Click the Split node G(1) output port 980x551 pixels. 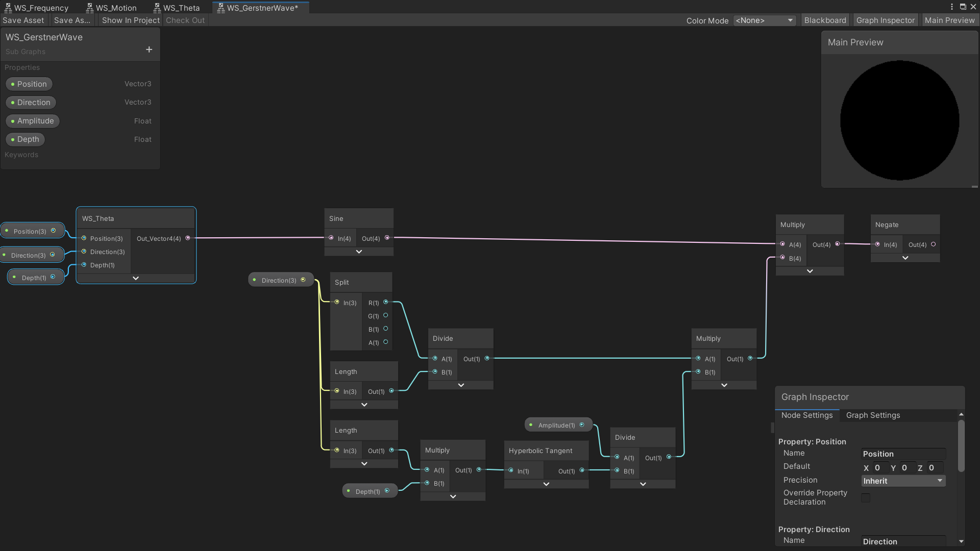[x=385, y=315]
